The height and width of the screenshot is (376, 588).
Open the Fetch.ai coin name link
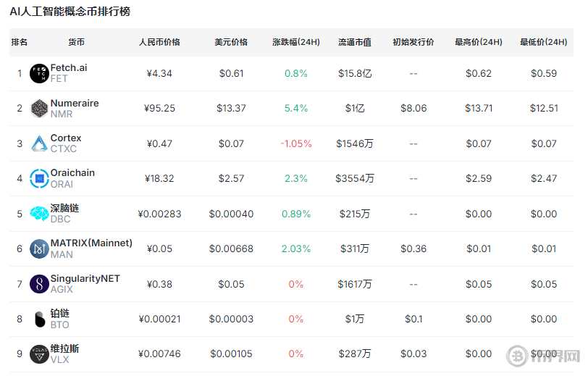click(69, 68)
